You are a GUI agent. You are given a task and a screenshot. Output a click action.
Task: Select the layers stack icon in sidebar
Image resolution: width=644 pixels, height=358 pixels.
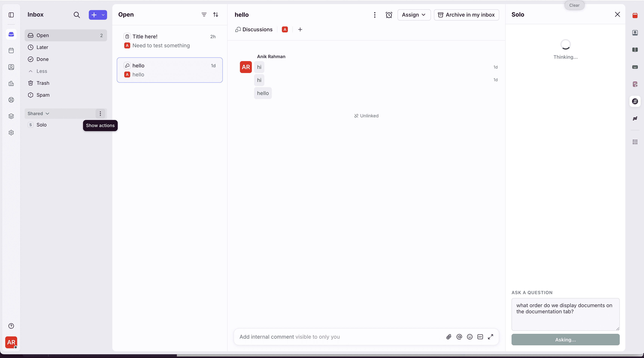11,116
